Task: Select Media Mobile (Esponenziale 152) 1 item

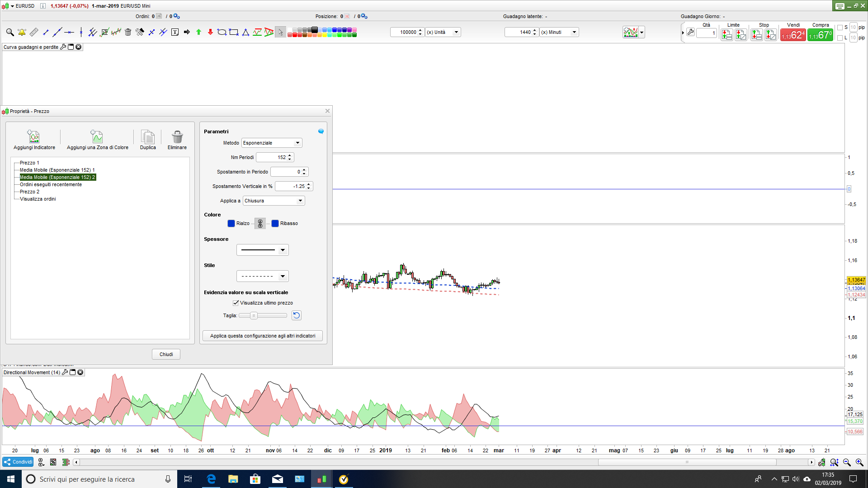Action: click(57, 170)
